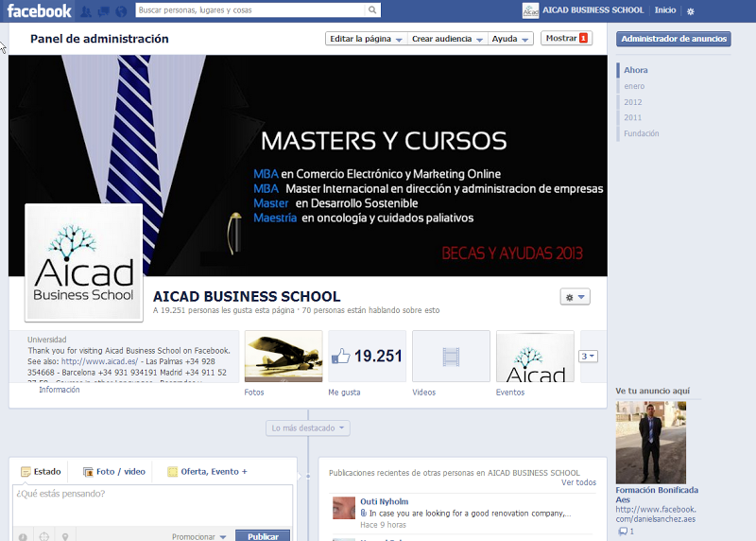Select the Oferta, Evento + tab

pyautogui.click(x=207, y=472)
